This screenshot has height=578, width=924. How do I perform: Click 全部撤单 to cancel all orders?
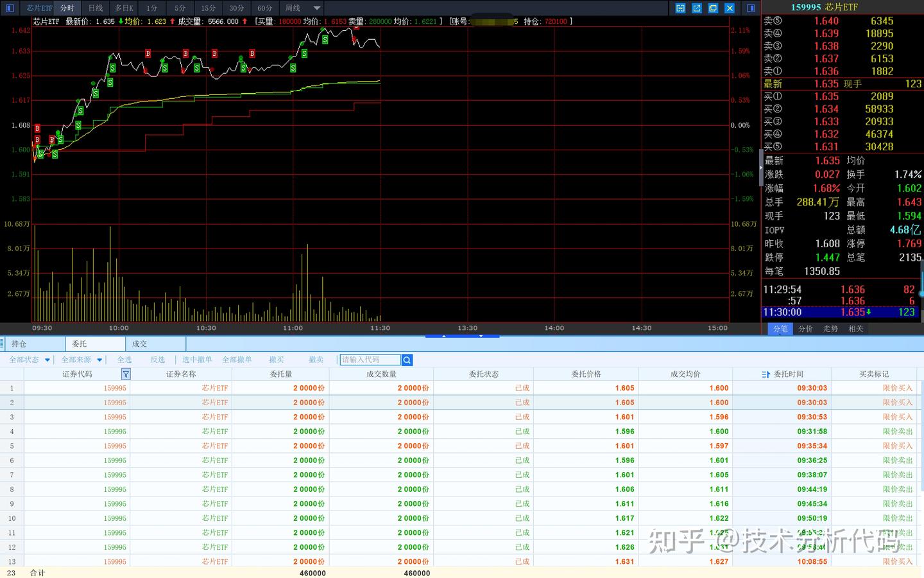pos(237,360)
